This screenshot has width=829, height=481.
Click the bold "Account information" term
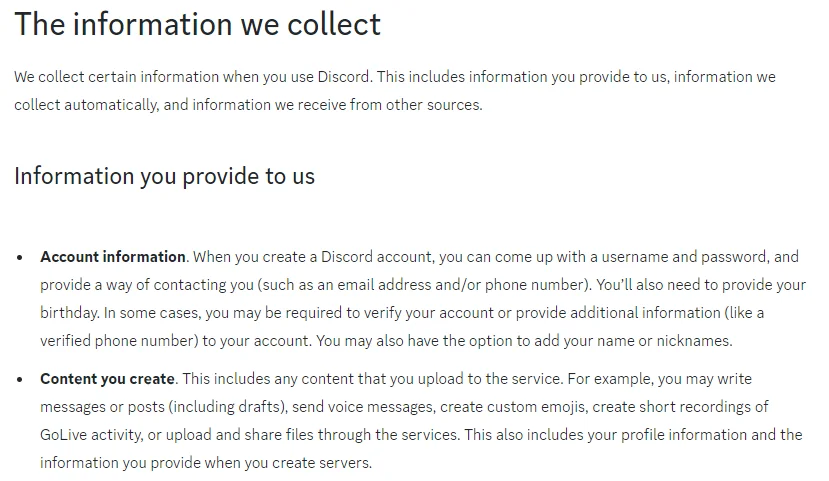[113, 257]
